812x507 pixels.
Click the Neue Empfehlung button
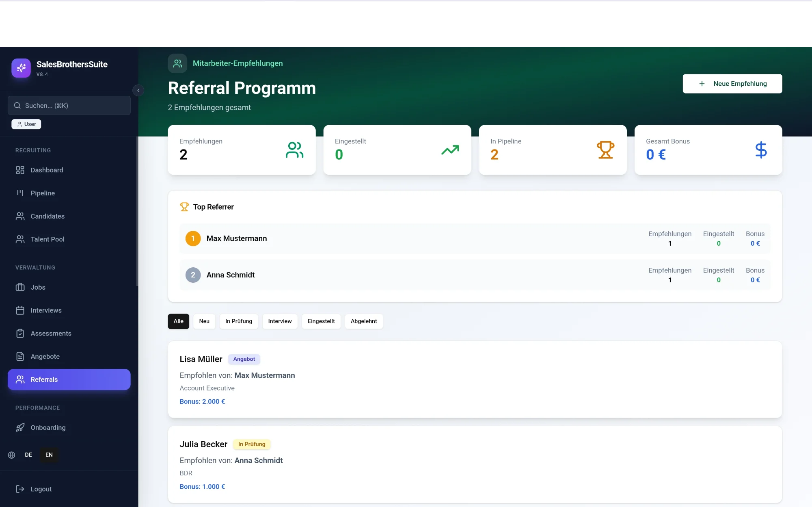coord(732,84)
